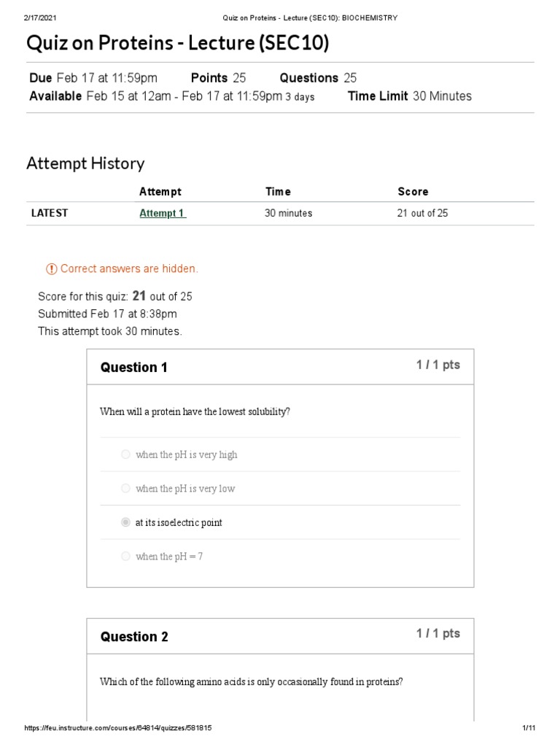Select the "when the pH is very low" option
The width and height of the screenshot is (560, 747).
tap(125, 489)
